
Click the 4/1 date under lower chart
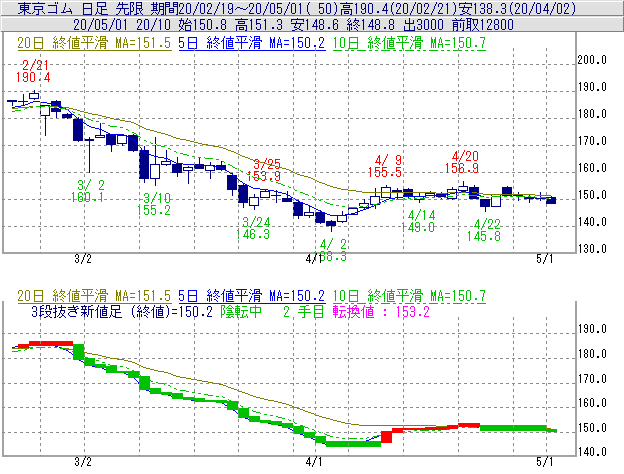coord(314,462)
